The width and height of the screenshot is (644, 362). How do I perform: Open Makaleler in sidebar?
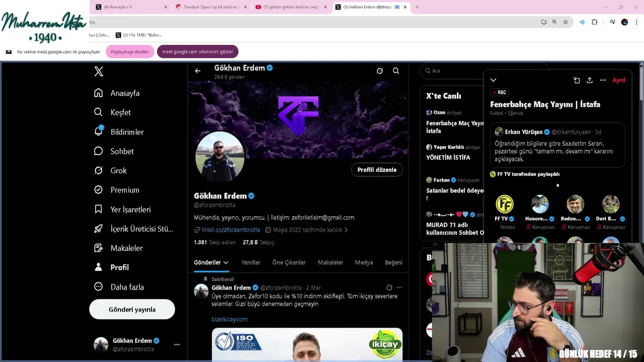tap(118, 248)
